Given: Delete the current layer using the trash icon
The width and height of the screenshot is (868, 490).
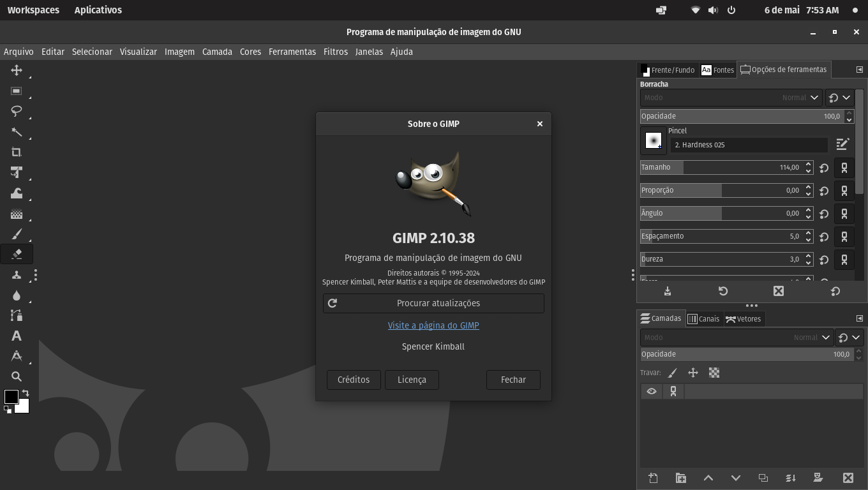Looking at the screenshot, I should [848, 477].
